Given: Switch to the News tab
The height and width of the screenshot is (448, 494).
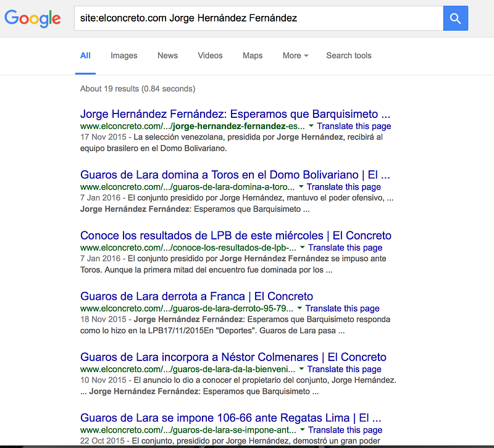Looking at the screenshot, I should 167,56.
